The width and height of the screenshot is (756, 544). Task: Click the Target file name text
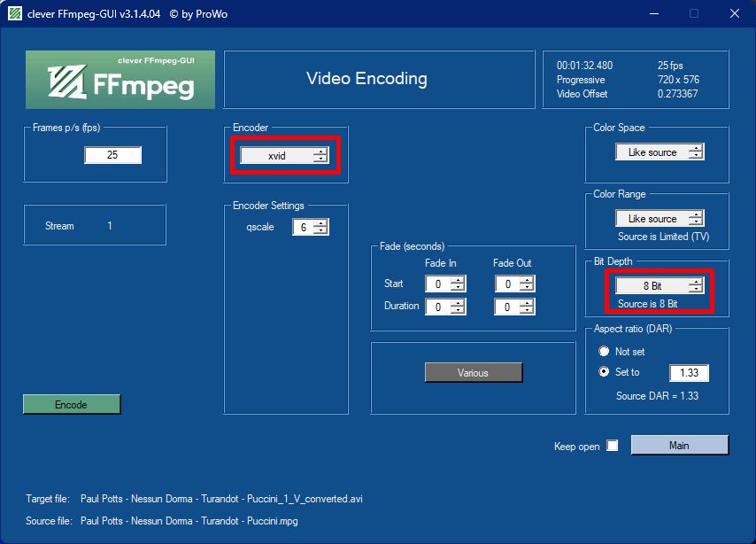221,499
